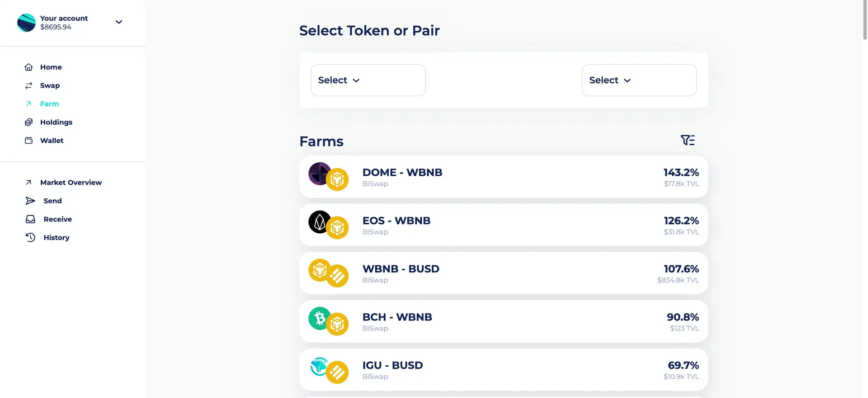Go to the Farm menu item
Viewport: 868px width, 398px height.
click(49, 104)
